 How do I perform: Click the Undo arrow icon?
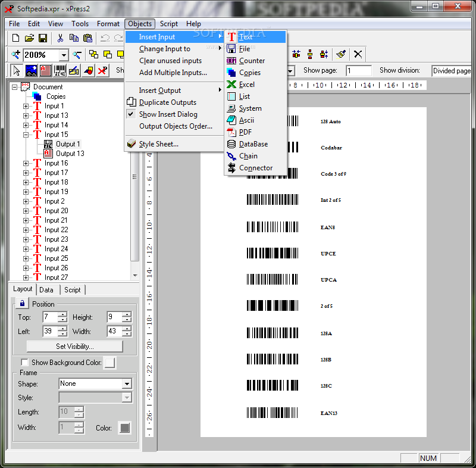[x=105, y=38]
